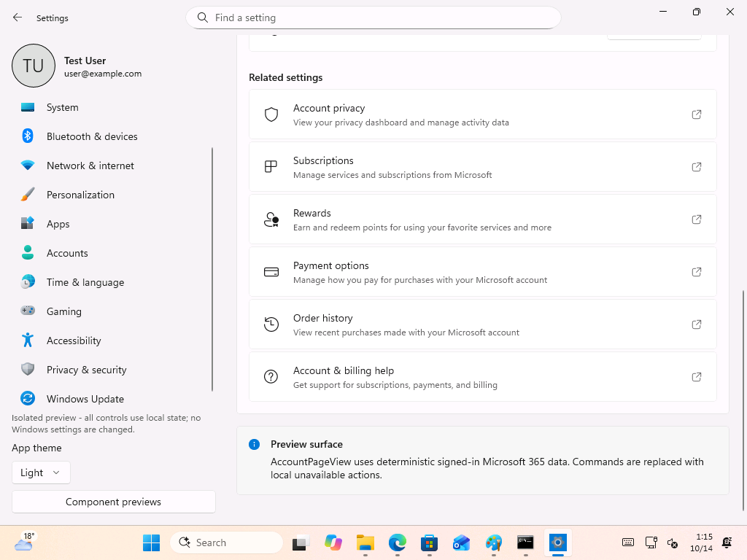Open the Account privacy link card
Screen dimensions: 747x560
[483, 114]
